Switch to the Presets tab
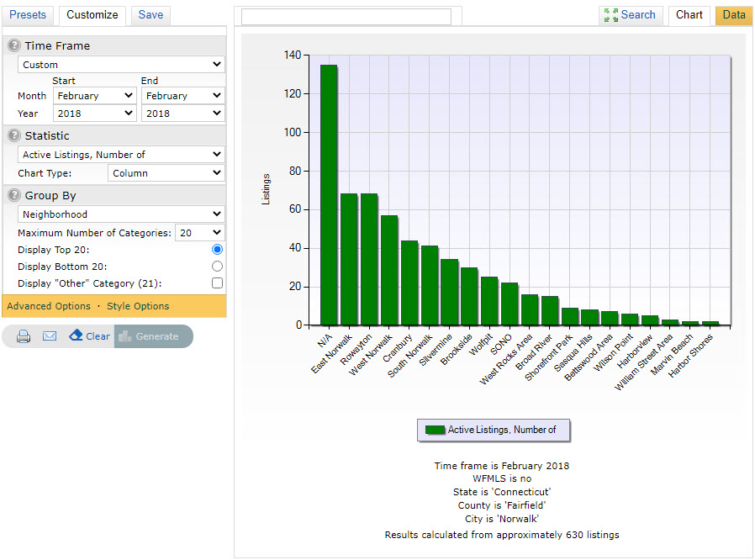 pos(28,15)
